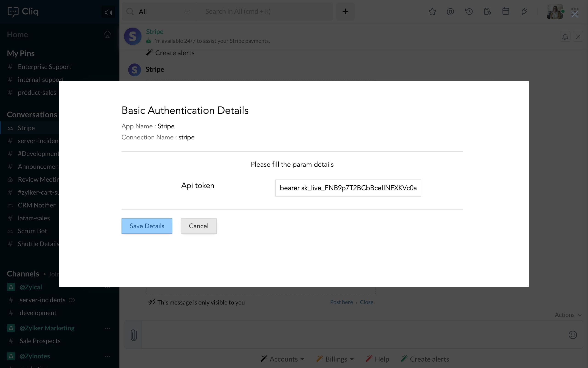Viewport: 588px width, 368px height.
Task: Click Create alerts in bottom bot menu
Action: [425, 359]
